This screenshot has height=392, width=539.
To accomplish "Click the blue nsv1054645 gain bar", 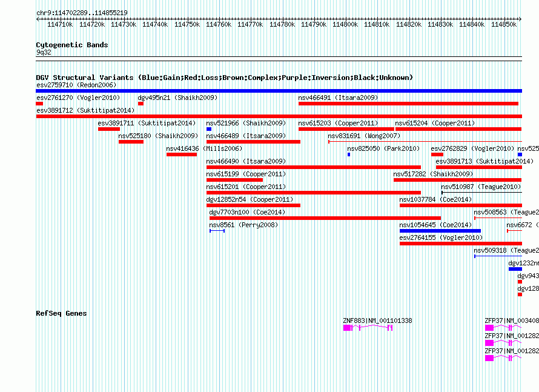I will click(440, 231).
